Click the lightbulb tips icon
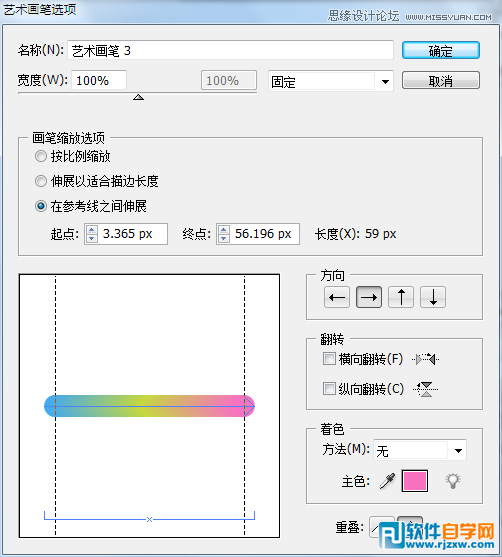Viewport: 502px width, 557px height. 453,481
